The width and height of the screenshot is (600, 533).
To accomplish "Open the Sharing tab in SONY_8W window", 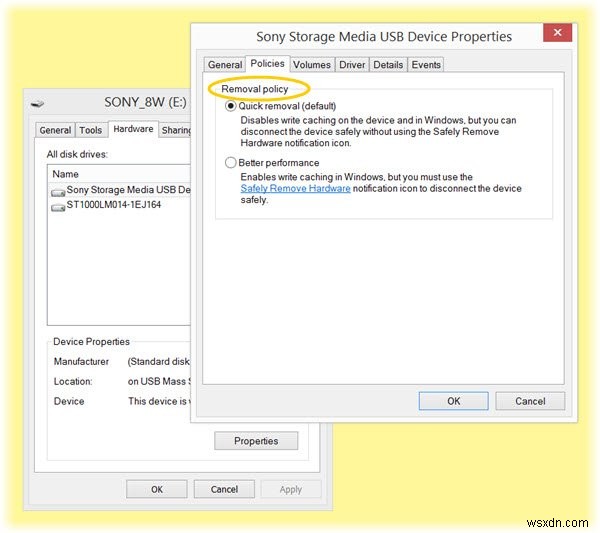I will [175, 130].
